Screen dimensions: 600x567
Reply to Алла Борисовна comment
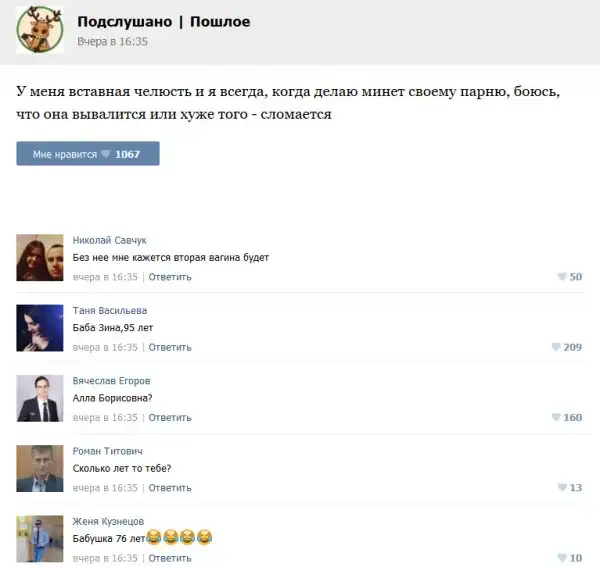(170, 417)
